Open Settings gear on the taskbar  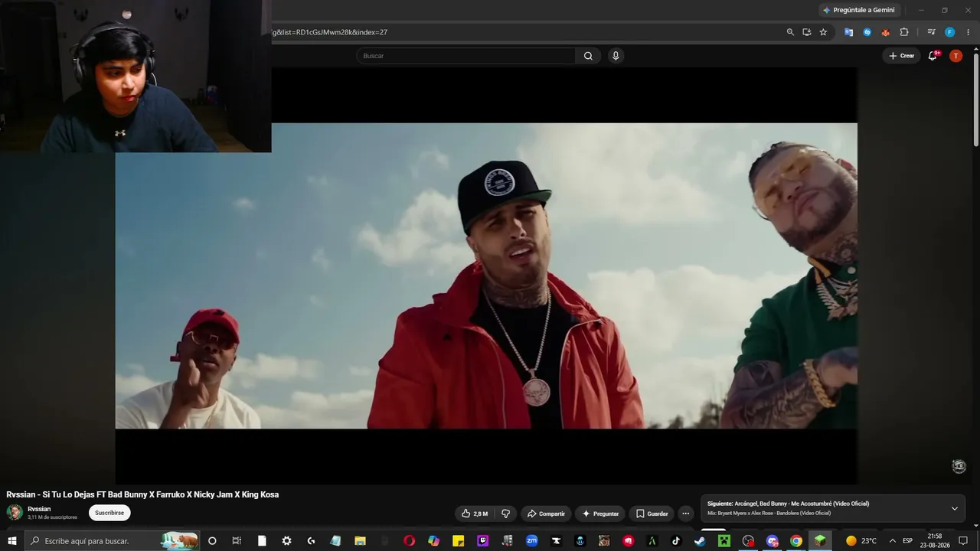(x=286, y=540)
